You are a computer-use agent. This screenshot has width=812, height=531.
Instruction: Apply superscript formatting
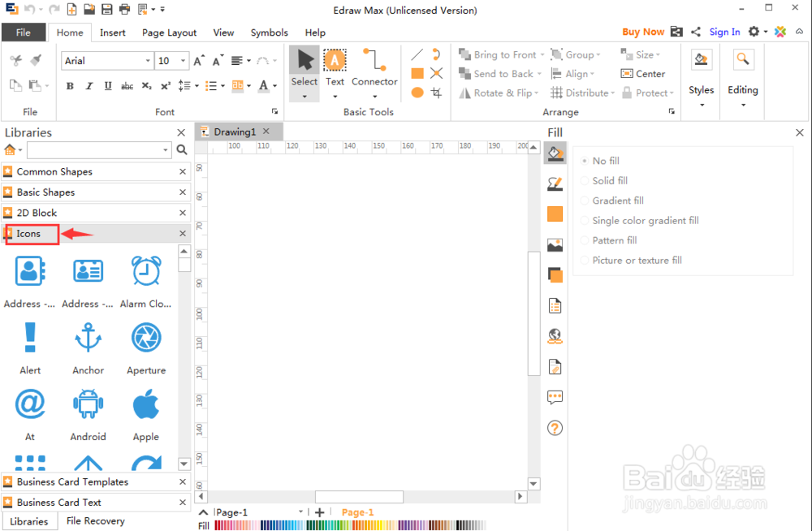[165, 86]
